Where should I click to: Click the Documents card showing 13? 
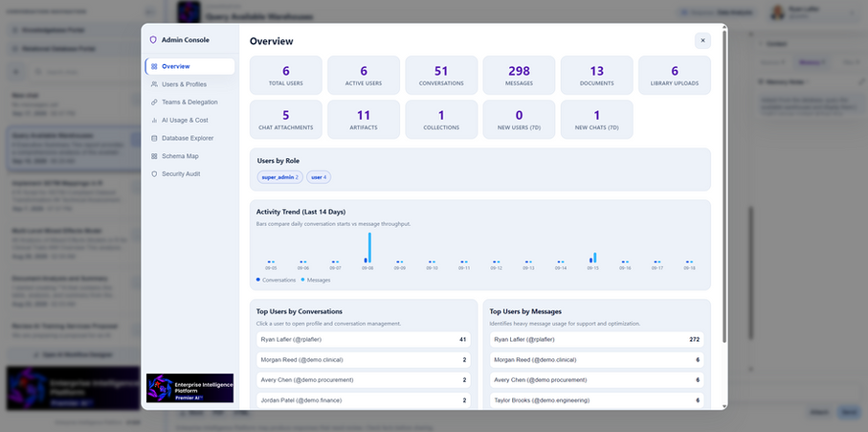pos(597,76)
